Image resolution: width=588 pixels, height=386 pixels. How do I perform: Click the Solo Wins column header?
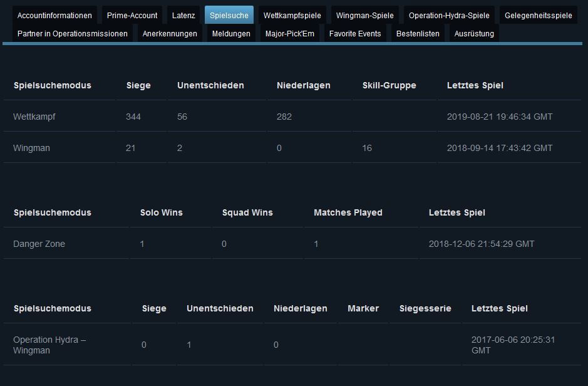pyautogui.click(x=162, y=212)
